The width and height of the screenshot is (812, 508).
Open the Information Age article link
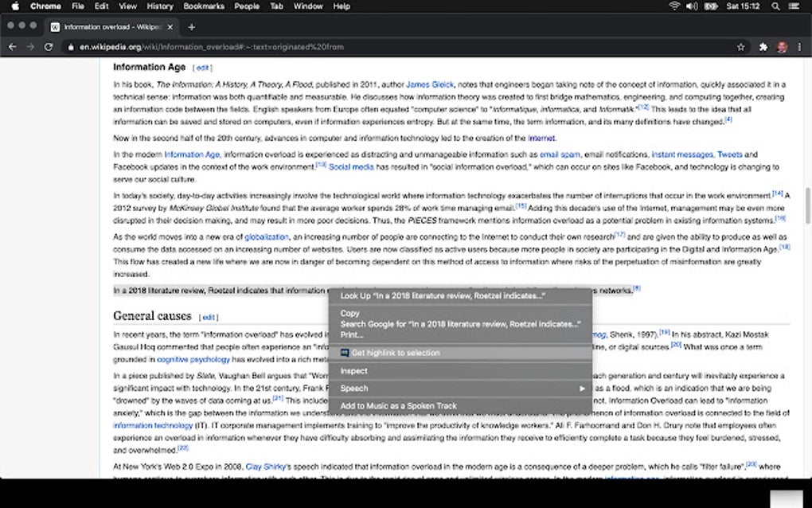[192, 154]
